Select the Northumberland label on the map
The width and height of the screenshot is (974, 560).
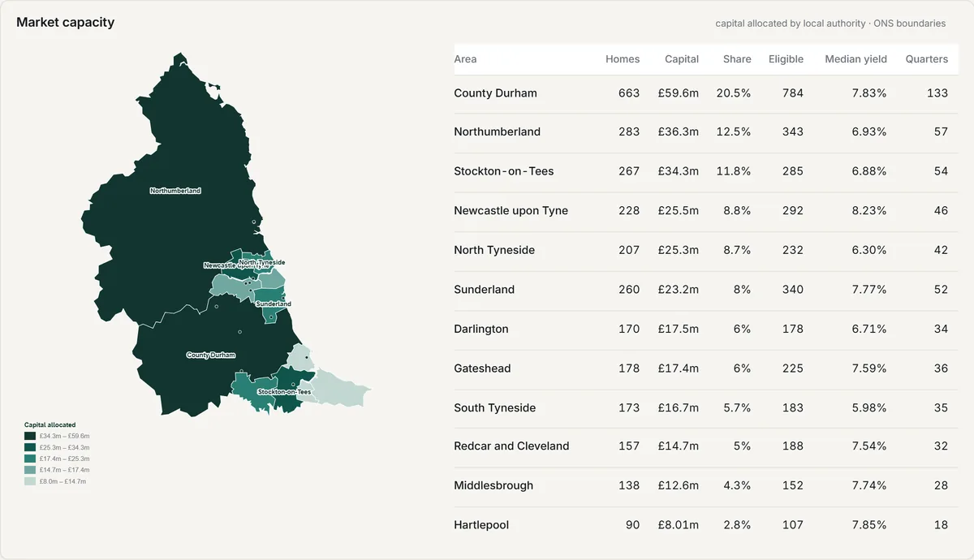pos(175,191)
